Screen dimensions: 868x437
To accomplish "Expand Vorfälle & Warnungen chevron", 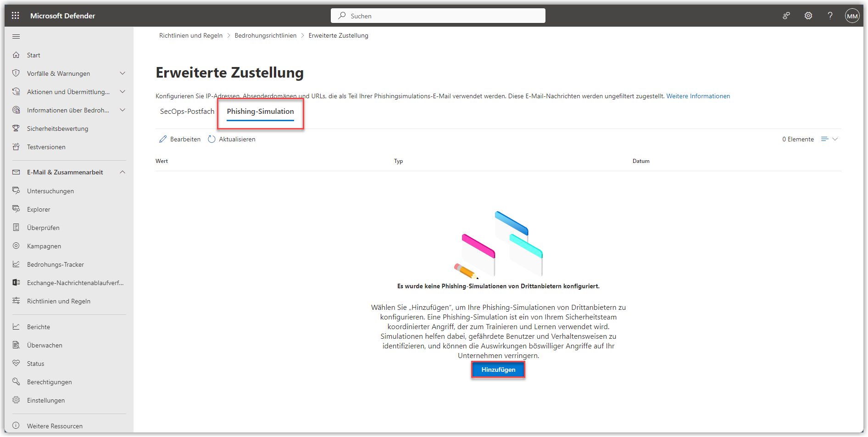I will (122, 73).
